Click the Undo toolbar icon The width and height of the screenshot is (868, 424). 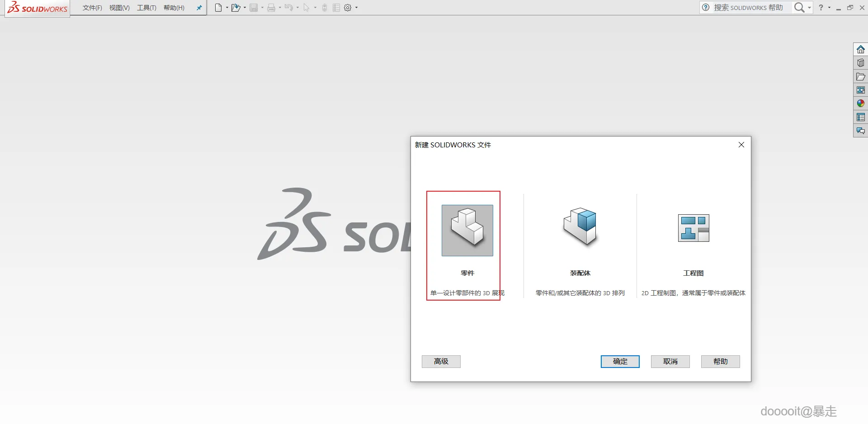point(289,8)
